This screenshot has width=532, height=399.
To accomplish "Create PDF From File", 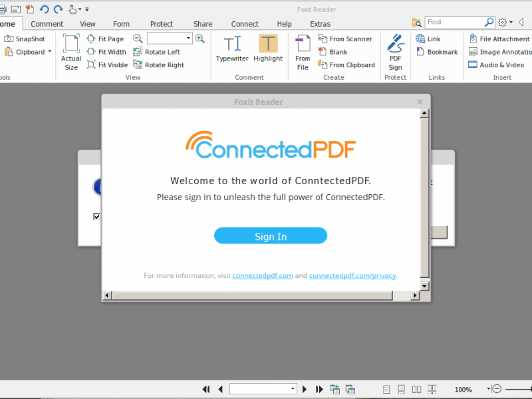I will pyautogui.click(x=303, y=53).
